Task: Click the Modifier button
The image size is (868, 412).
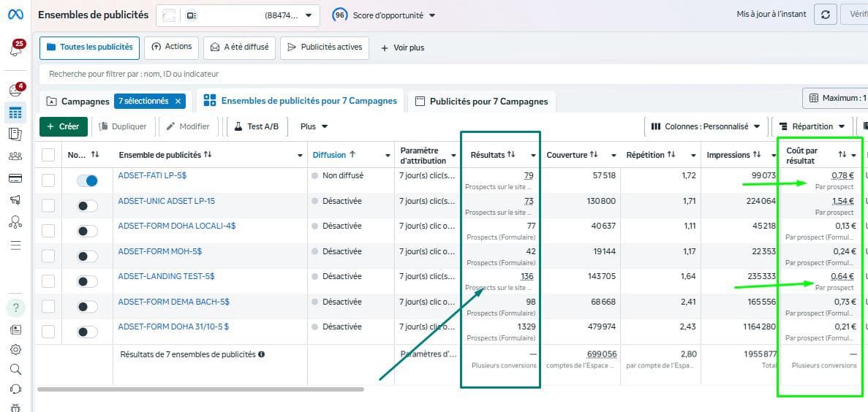Action: point(188,126)
